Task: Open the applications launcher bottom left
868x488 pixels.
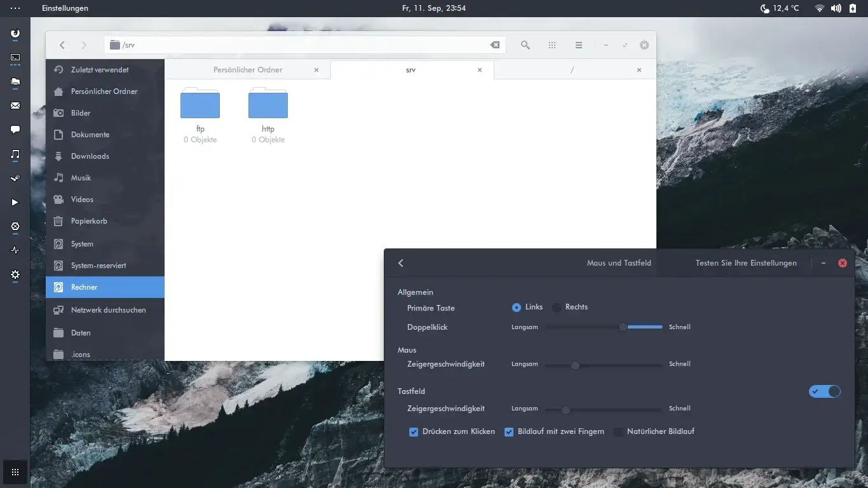Action: click(15, 471)
